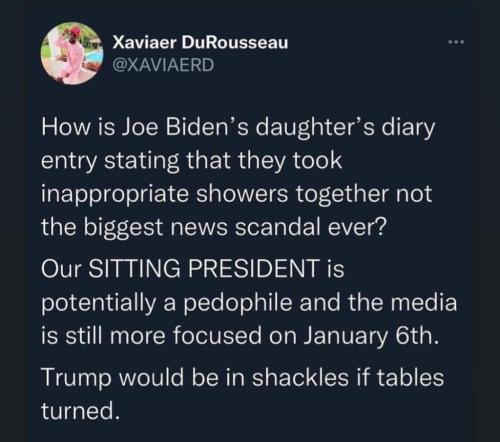The height and width of the screenshot is (442, 500).
Task: View Xaviaer DuRousseau's profile picture
Action: [x=72, y=53]
